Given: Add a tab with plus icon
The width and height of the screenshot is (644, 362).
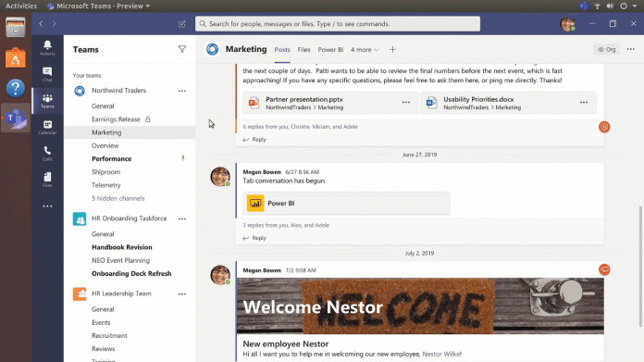Looking at the screenshot, I should (x=392, y=50).
